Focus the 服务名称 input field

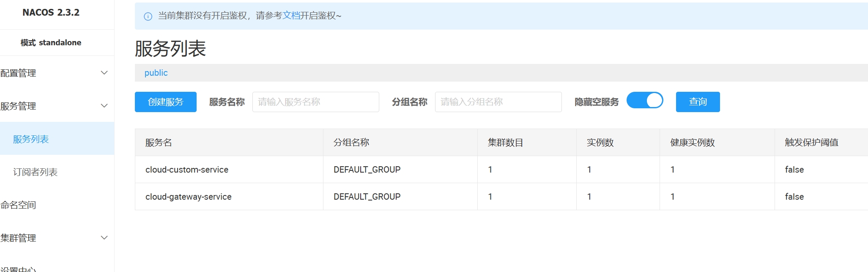coord(315,102)
